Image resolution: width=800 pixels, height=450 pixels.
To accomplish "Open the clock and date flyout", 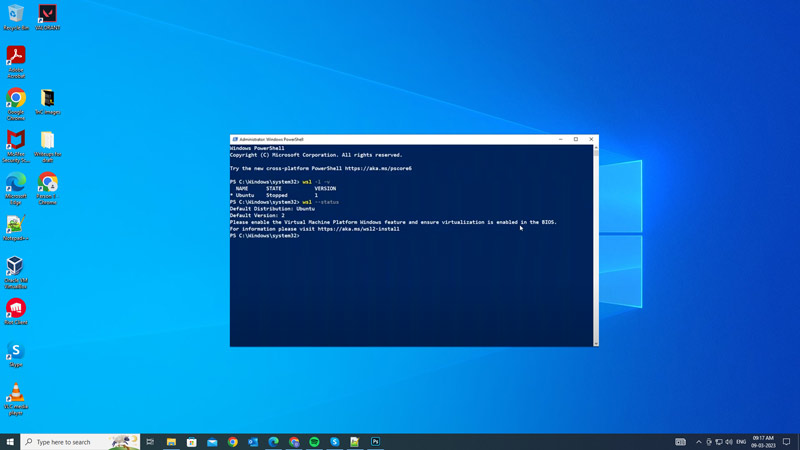I will click(763, 442).
